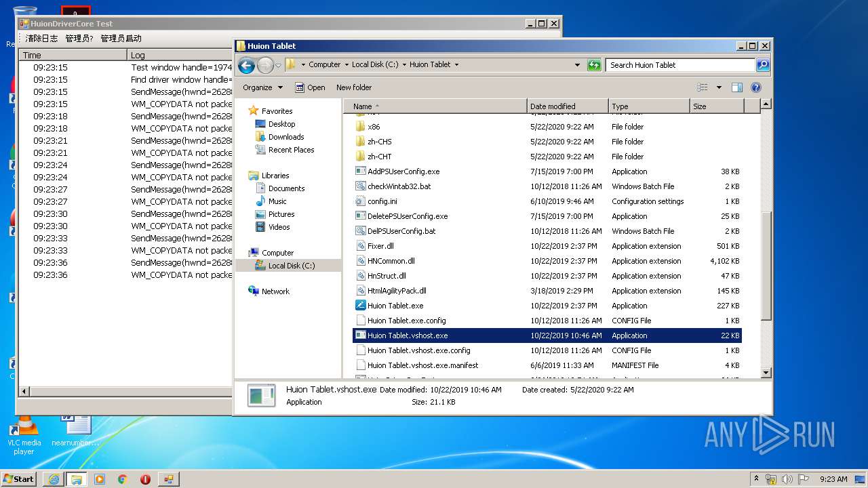Select Fixer.dll file

380,246
